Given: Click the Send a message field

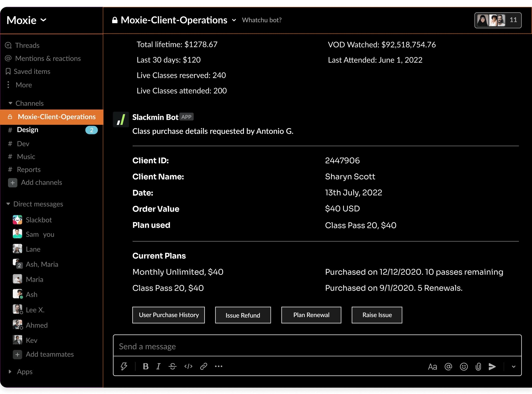Looking at the screenshot, I should tap(317, 346).
